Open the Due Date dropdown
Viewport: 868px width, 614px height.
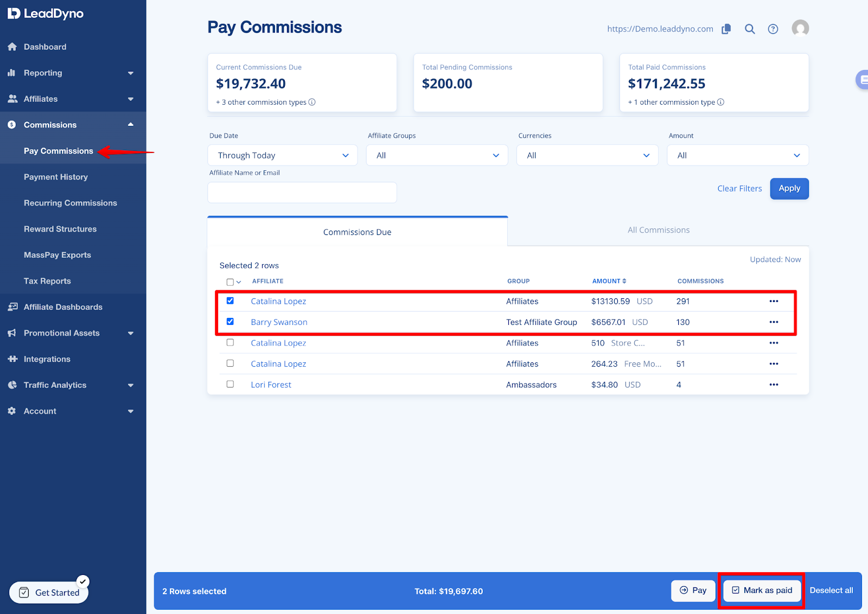(x=282, y=155)
